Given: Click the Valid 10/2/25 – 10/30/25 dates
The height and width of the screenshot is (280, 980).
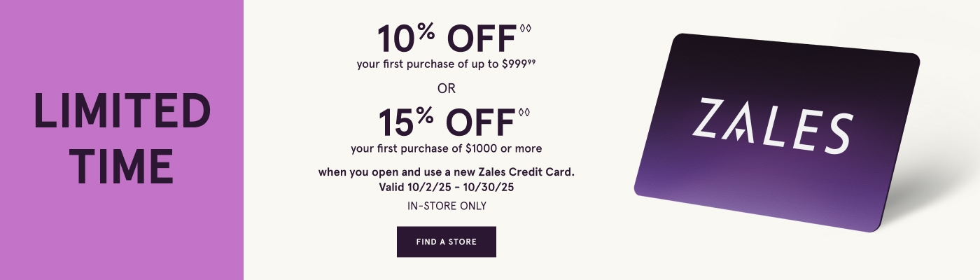Looking at the screenshot, I should pos(446,188).
